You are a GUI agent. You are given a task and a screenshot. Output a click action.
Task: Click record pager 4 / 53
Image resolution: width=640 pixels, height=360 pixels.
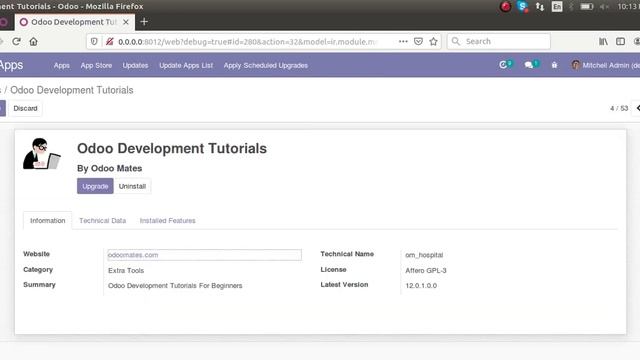(x=619, y=108)
